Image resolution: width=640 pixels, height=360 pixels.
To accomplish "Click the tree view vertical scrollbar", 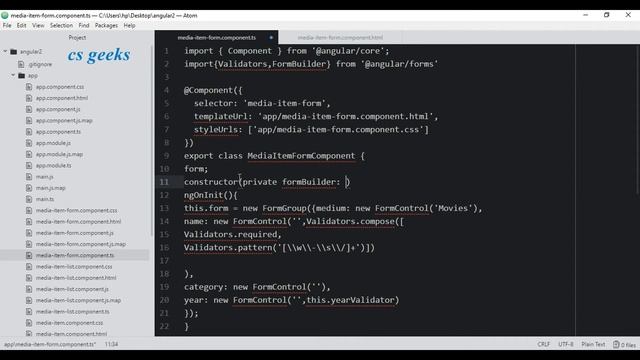I will tap(152, 141).
